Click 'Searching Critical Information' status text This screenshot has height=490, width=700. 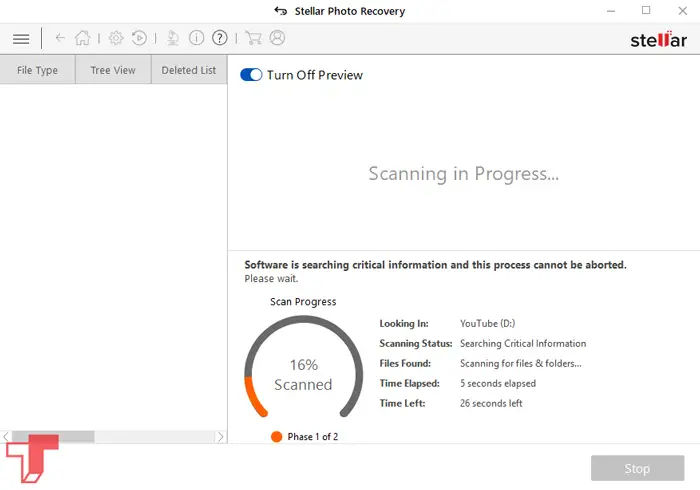click(x=523, y=344)
